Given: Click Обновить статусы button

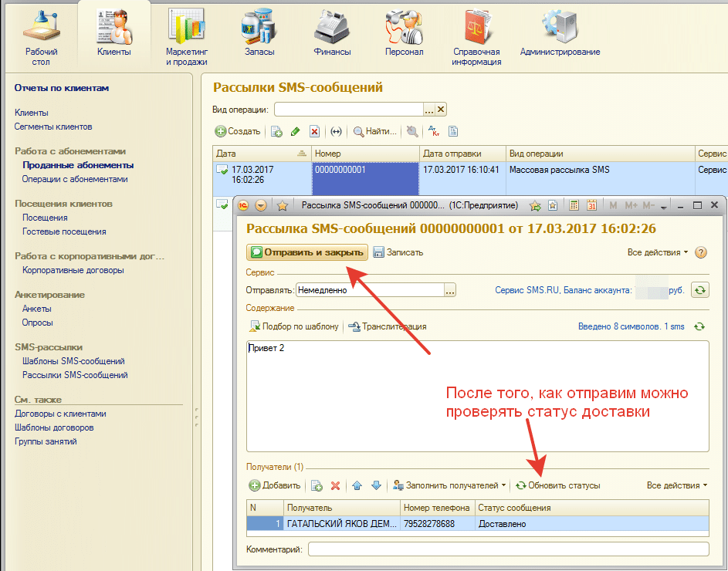Looking at the screenshot, I should (x=557, y=485).
